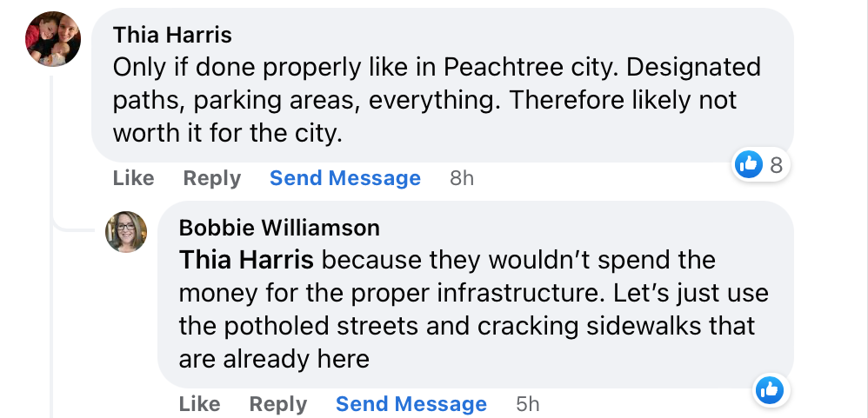This screenshot has height=418, width=868.
Task: Click the 8h timestamp
Action: tap(462, 178)
